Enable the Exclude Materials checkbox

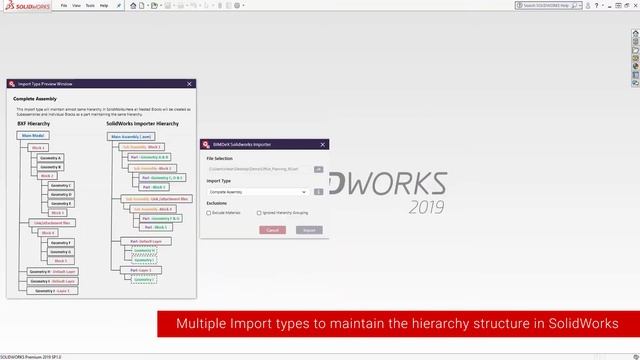[209, 213]
